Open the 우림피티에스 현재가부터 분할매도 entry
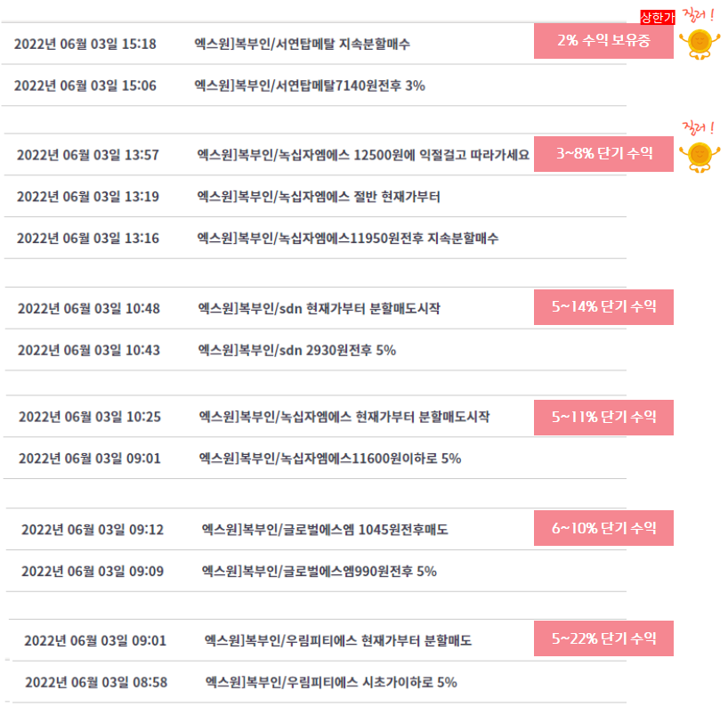Screen dimensions: 728x707 click(x=338, y=641)
